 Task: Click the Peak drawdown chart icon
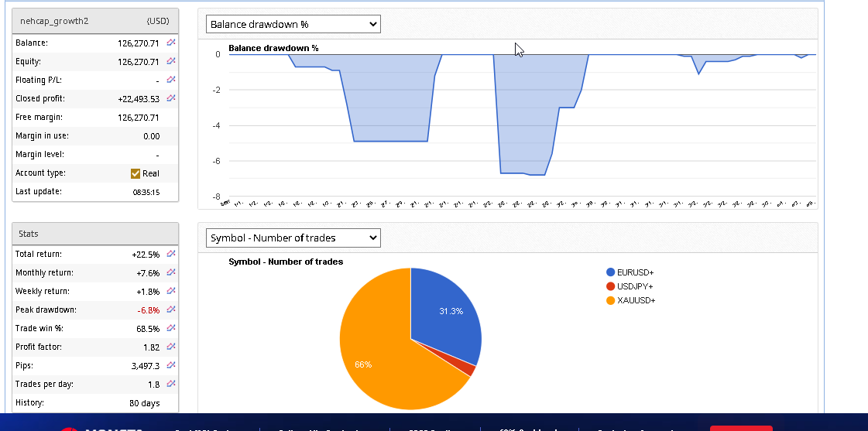pyautogui.click(x=171, y=310)
